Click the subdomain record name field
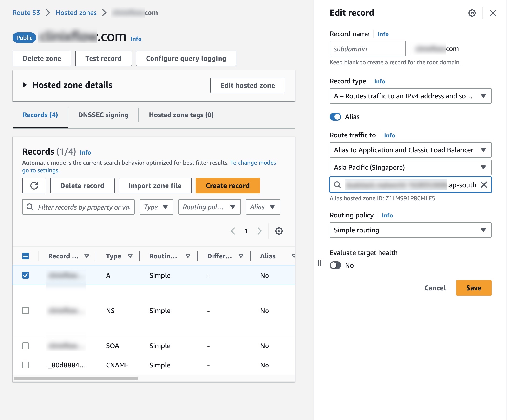Screen dimensions: 507x420 coord(367,49)
